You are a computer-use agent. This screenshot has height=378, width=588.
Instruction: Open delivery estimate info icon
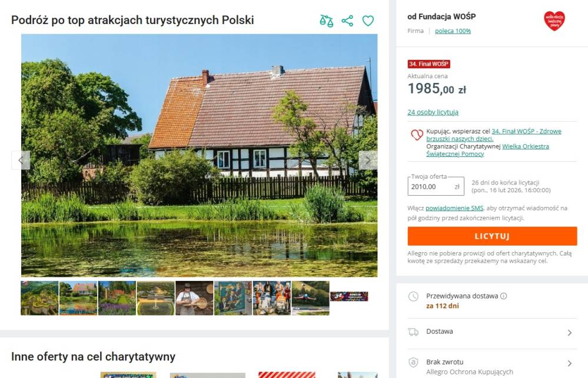504,296
